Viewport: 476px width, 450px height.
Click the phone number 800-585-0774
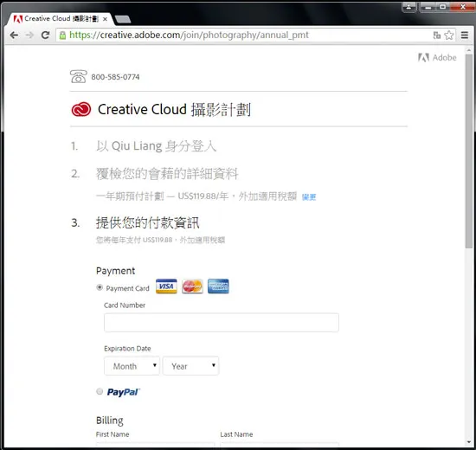(115, 77)
